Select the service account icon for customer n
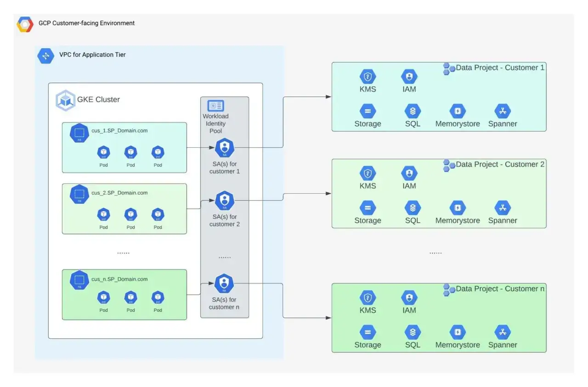 point(224,283)
